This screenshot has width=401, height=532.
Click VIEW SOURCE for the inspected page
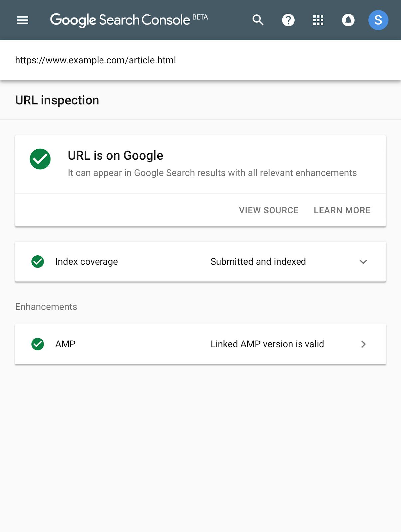268,210
